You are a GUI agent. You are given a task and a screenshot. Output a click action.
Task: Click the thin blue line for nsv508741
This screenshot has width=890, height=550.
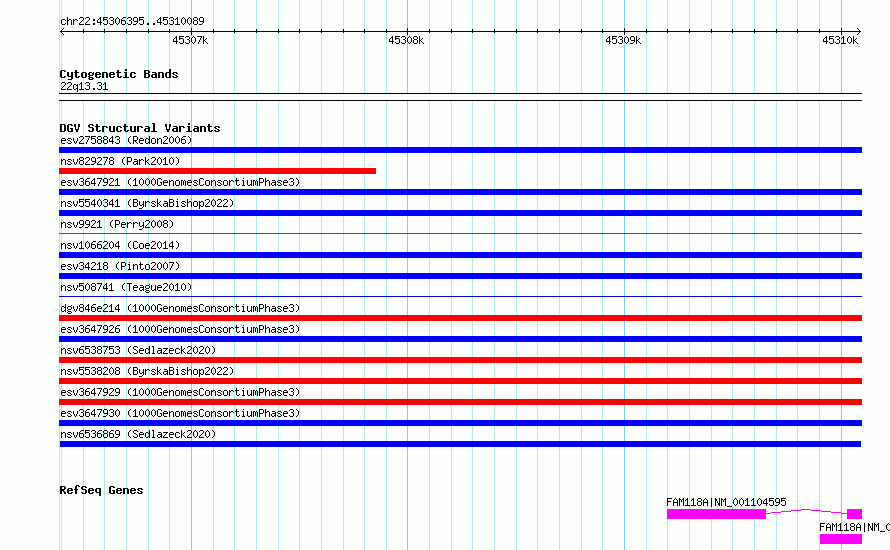tap(460, 296)
